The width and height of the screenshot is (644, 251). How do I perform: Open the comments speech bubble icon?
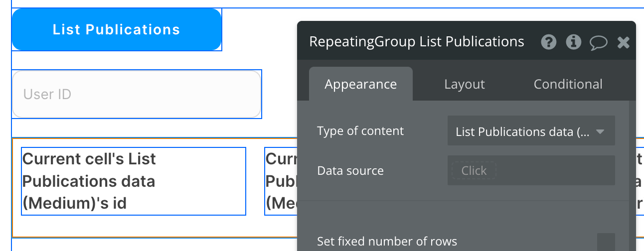click(x=598, y=43)
